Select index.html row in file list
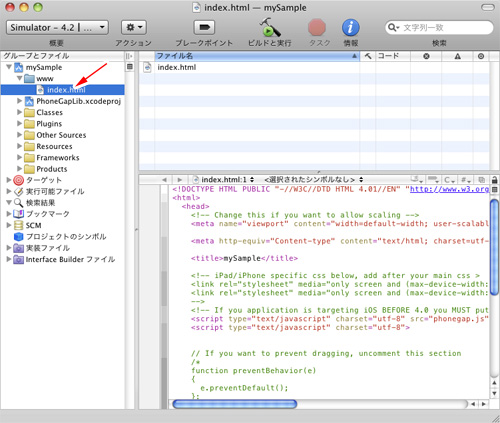Screen dimensions: 500x423 point(314,67)
